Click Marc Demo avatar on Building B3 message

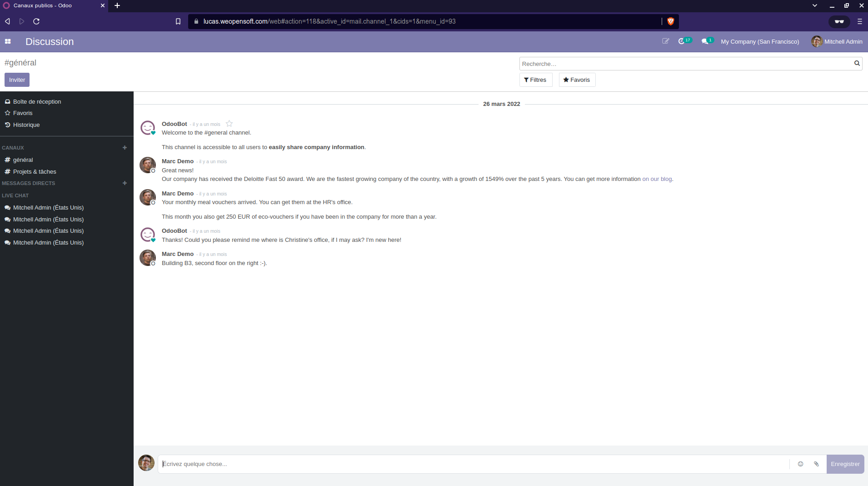[x=147, y=258]
